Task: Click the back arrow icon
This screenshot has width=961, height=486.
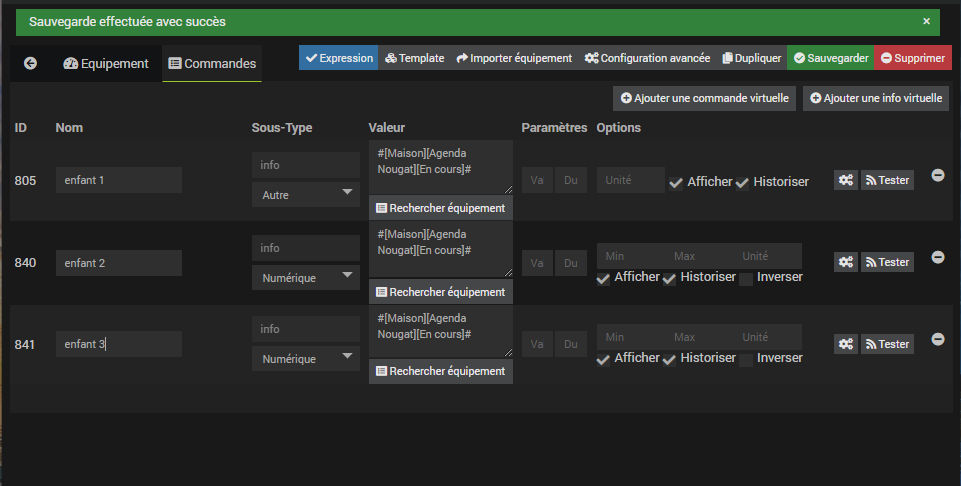Action: 30,63
